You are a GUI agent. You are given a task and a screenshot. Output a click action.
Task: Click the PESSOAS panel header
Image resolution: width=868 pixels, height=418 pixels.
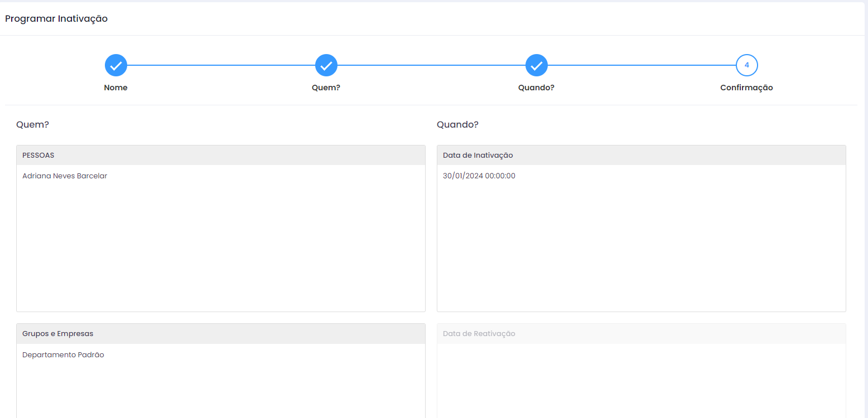(x=220, y=155)
